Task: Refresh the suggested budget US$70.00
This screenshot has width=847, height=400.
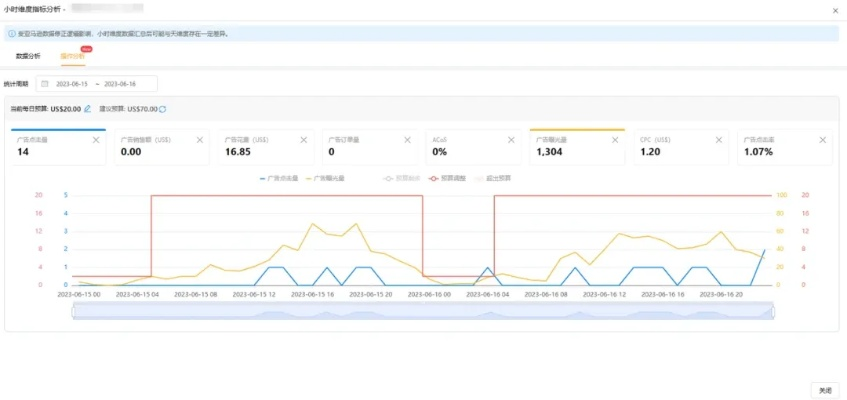Action: pyautogui.click(x=163, y=109)
